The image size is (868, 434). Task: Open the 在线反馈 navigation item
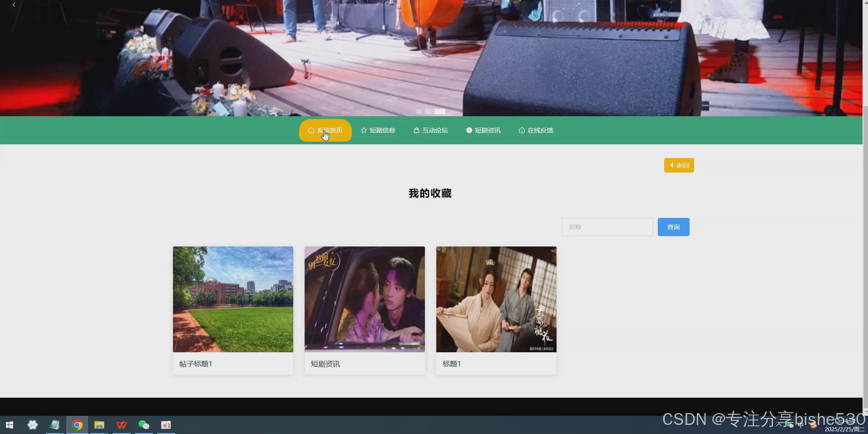tap(536, 130)
